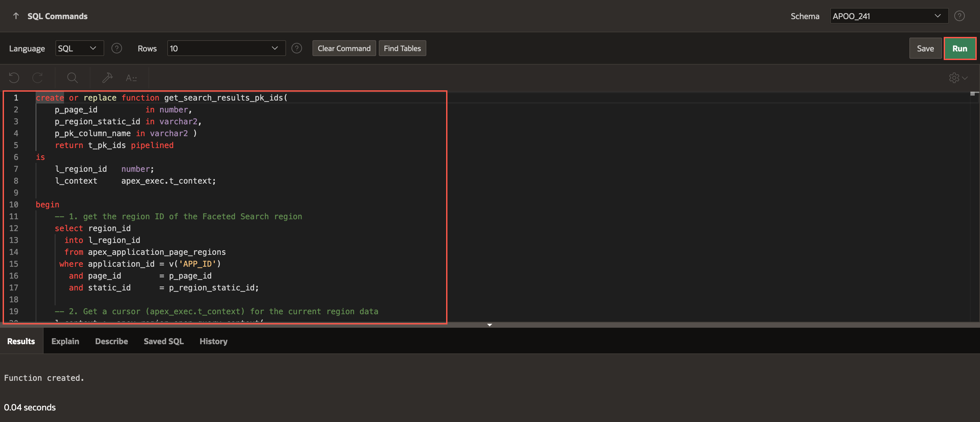Screen dimensions: 980x422
Task: Select the undo icon in the editor toolbar
Action: [14, 77]
